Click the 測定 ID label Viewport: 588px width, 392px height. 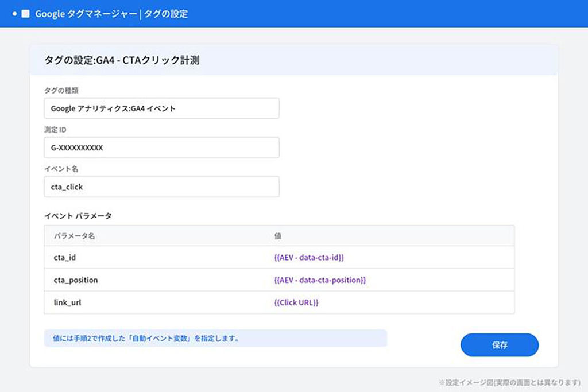pyautogui.click(x=55, y=130)
